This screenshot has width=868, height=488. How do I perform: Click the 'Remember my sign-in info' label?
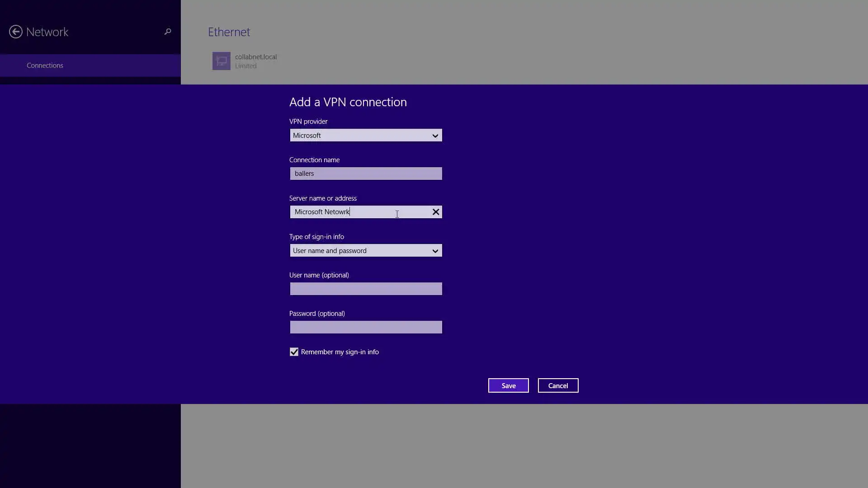(340, 352)
